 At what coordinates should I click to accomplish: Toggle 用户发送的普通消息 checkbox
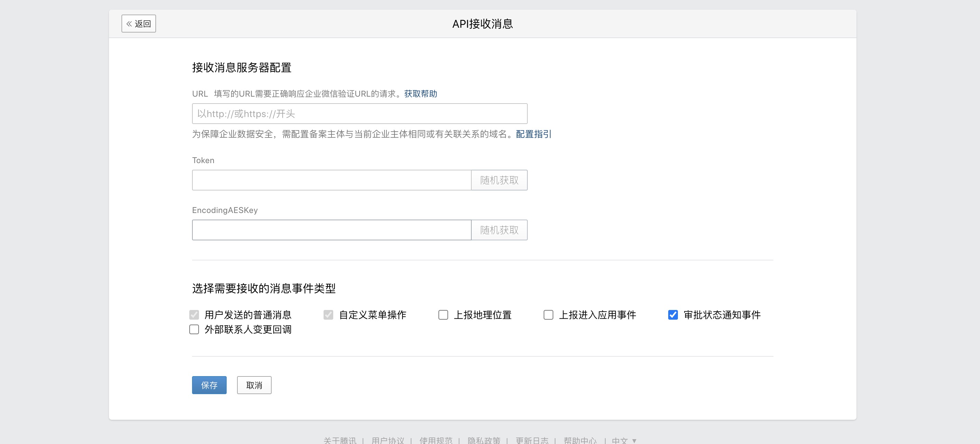pos(194,315)
